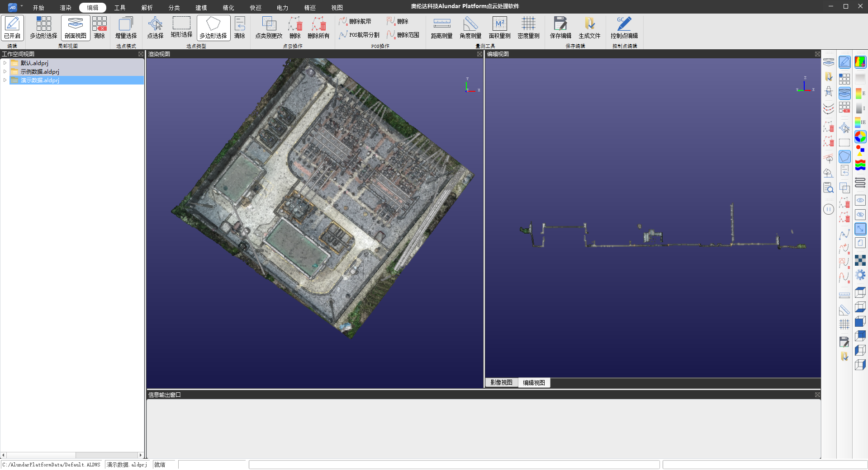Select the 密度量测 density measure tool
868x470 pixels.
point(528,28)
